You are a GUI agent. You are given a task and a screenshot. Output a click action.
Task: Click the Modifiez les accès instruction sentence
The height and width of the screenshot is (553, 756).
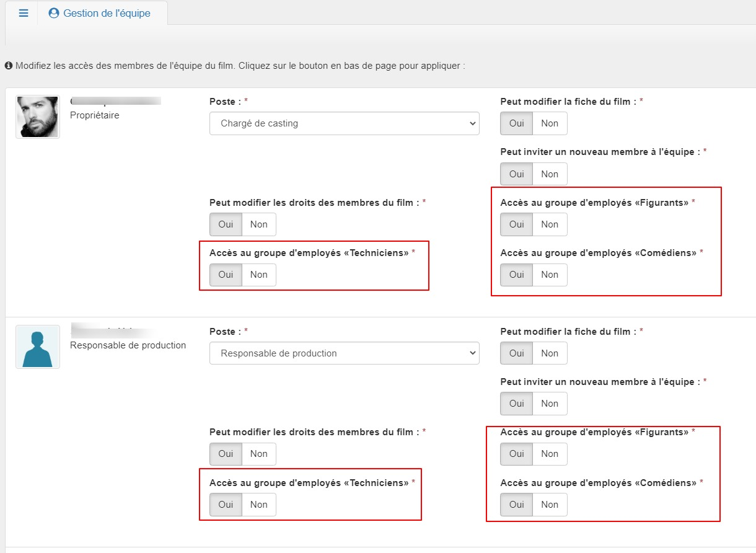pyautogui.click(x=240, y=65)
